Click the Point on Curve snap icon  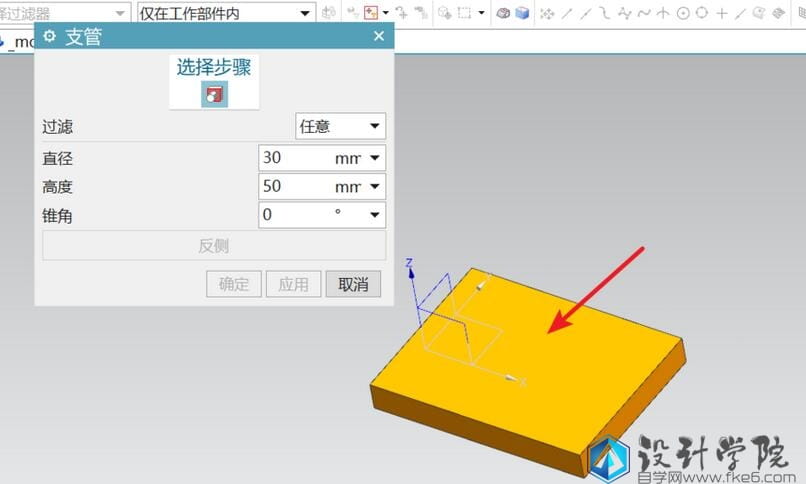[740, 13]
